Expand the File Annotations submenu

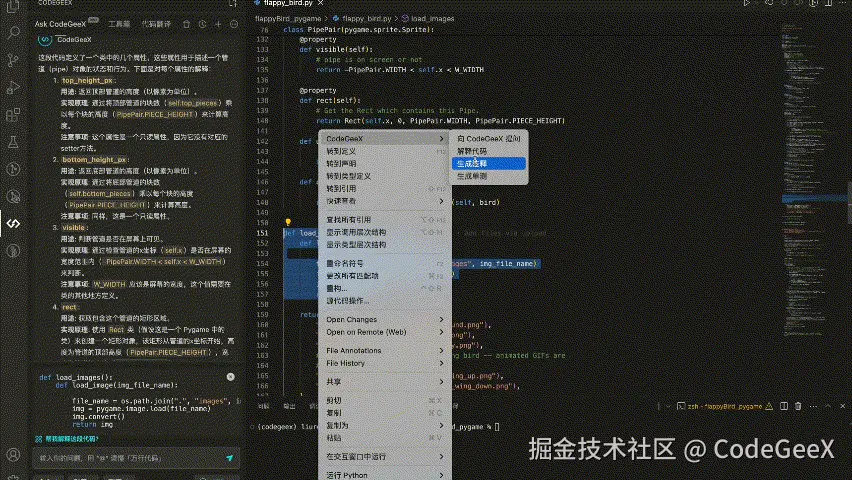coord(385,351)
